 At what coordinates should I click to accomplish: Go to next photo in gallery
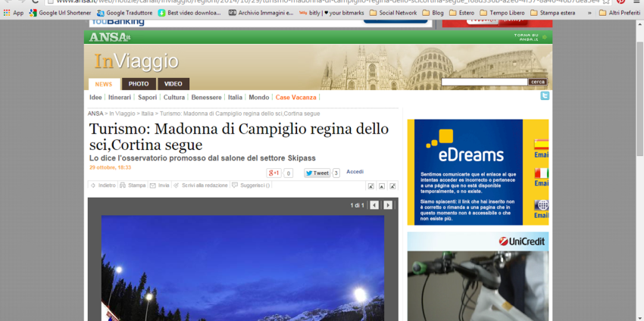[388, 205]
